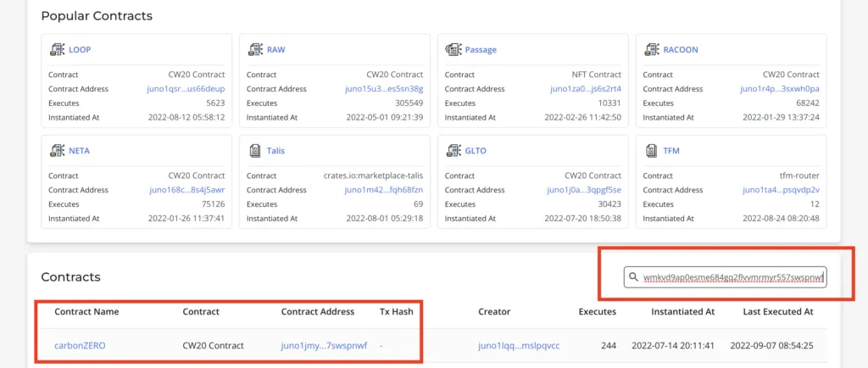Click the search magnifier icon
Image resolution: width=868 pixels, height=368 pixels.
tap(634, 277)
